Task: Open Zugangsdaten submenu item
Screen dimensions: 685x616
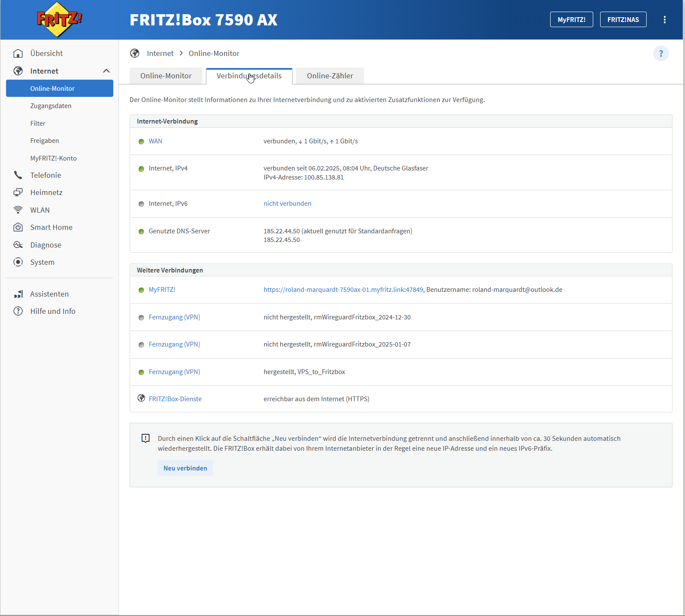Action: (51, 106)
